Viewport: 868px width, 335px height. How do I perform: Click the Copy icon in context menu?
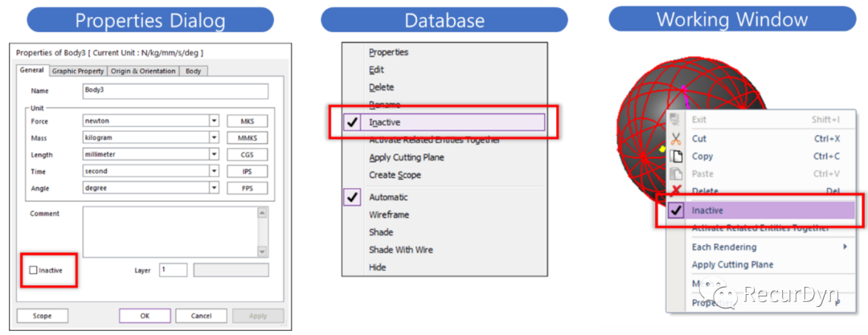pos(676,157)
